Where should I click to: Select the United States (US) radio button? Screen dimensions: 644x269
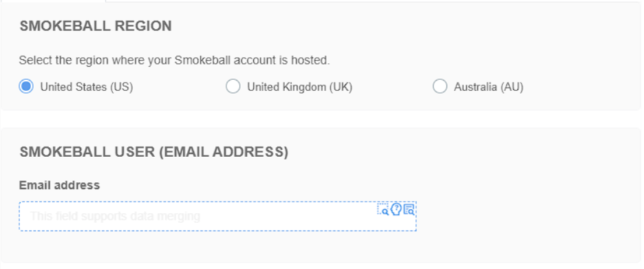[x=26, y=87]
